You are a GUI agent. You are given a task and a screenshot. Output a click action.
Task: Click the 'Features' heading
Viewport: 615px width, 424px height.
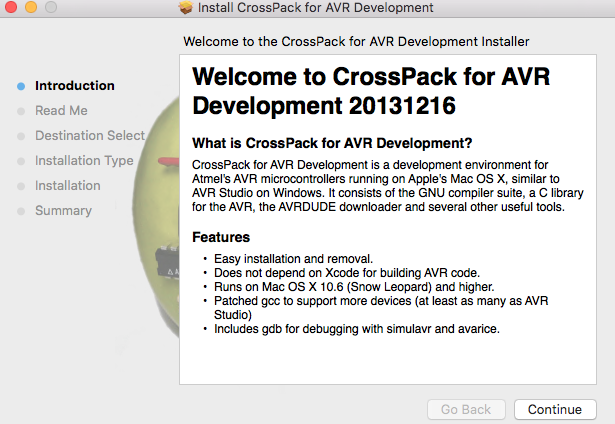coord(221,237)
